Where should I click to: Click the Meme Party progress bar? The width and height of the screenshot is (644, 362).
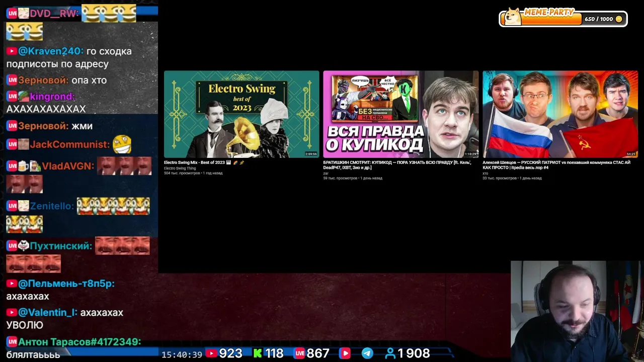[x=563, y=19]
